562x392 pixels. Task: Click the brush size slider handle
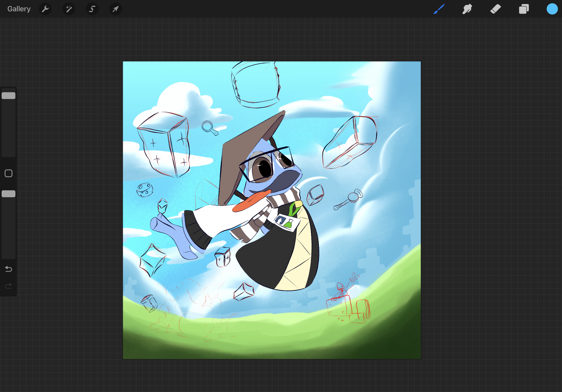coord(8,96)
